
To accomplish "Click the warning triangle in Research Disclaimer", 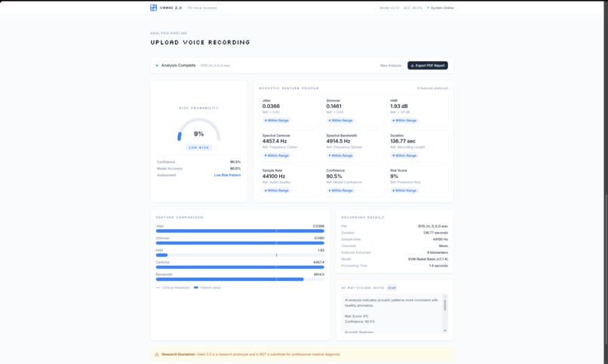I will click(x=157, y=354).
